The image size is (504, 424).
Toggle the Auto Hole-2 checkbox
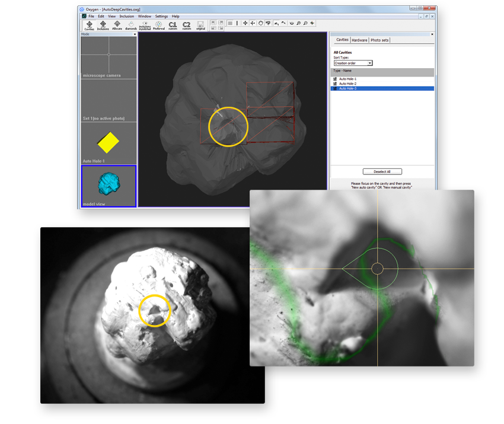point(335,84)
